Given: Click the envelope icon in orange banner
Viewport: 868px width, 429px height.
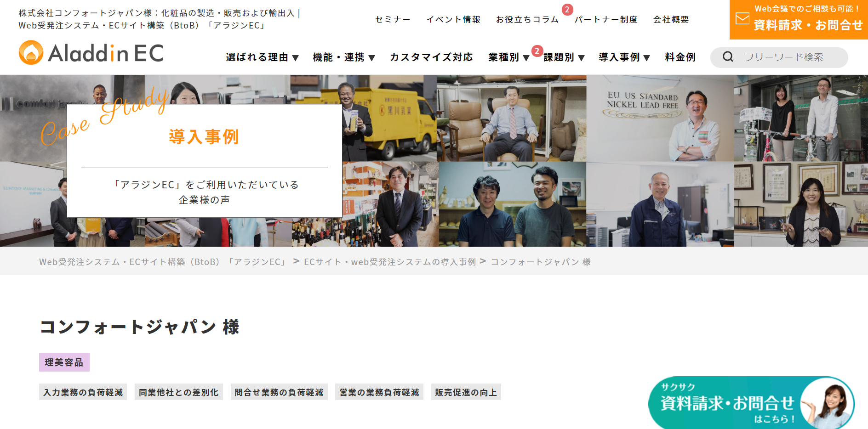Looking at the screenshot, I should pyautogui.click(x=742, y=19).
